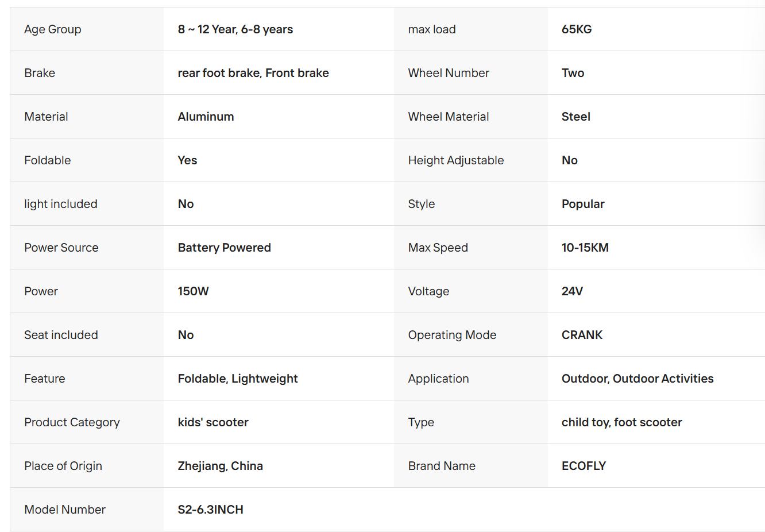Click the Height Adjustable label
765x532 pixels.
tap(456, 160)
